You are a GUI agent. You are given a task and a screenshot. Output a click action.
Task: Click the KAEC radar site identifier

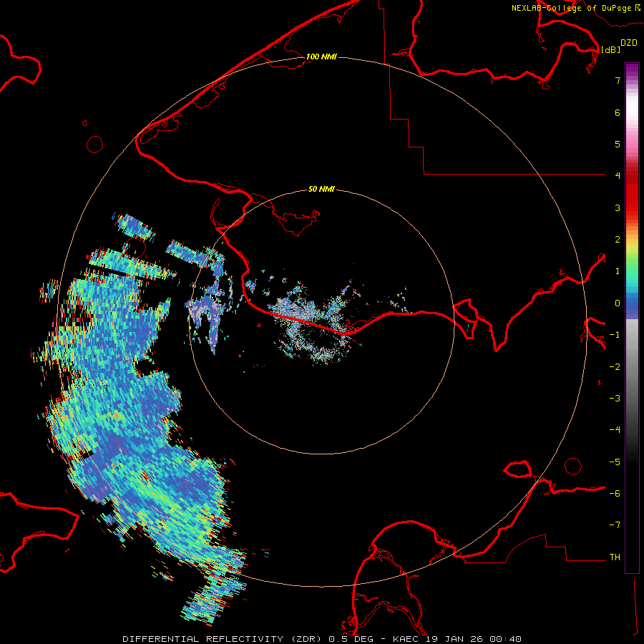pos(406,639)
